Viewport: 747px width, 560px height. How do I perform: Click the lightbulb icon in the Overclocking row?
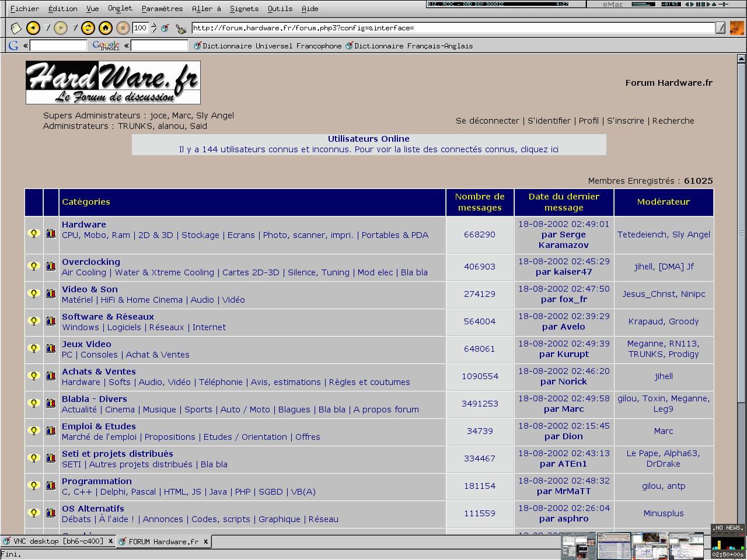click(34, 266)
